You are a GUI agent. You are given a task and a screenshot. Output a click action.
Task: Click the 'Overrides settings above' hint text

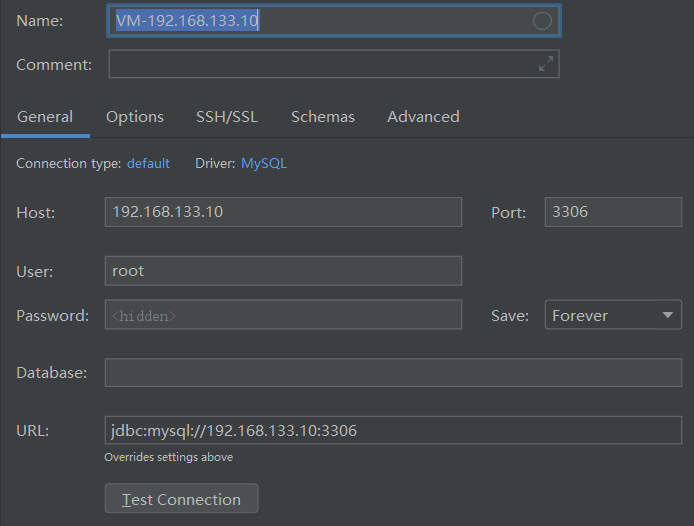pyautogui.click(x=169, y=457)
